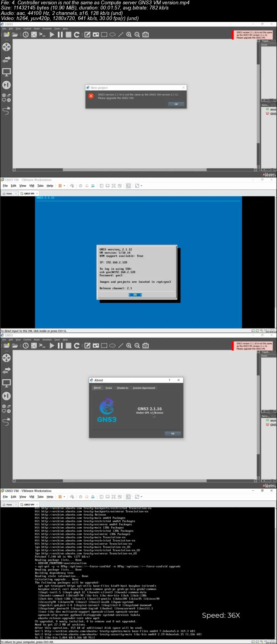The width and height of the screenshot is (277, 644).
Task: Click horizontal canvas scrollbar below New project dialog
Action: pos(135,170)
